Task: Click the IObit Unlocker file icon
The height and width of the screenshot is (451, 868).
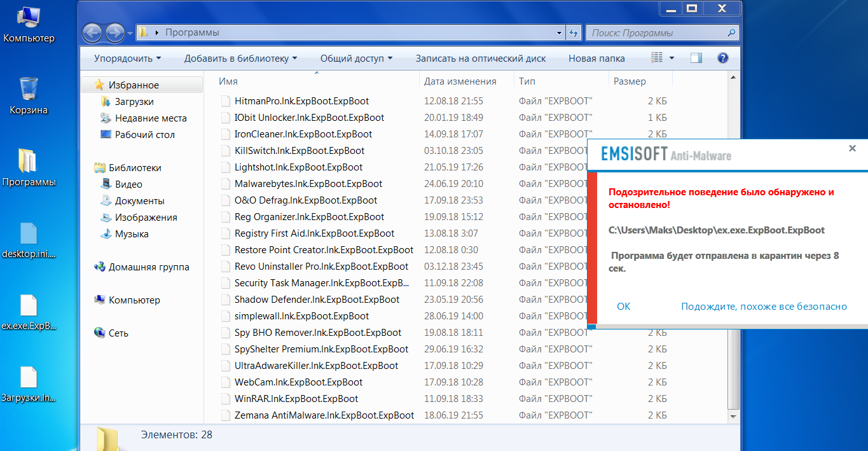Action: click(225, 118)
